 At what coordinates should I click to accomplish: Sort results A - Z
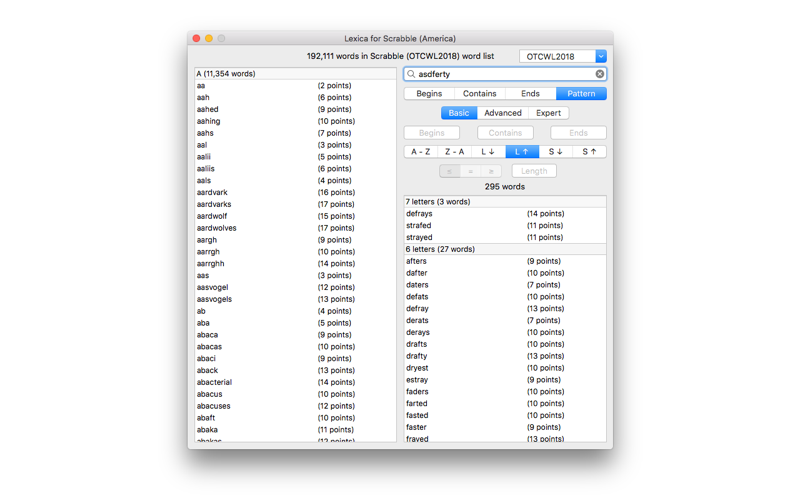[x=421, y=152]
